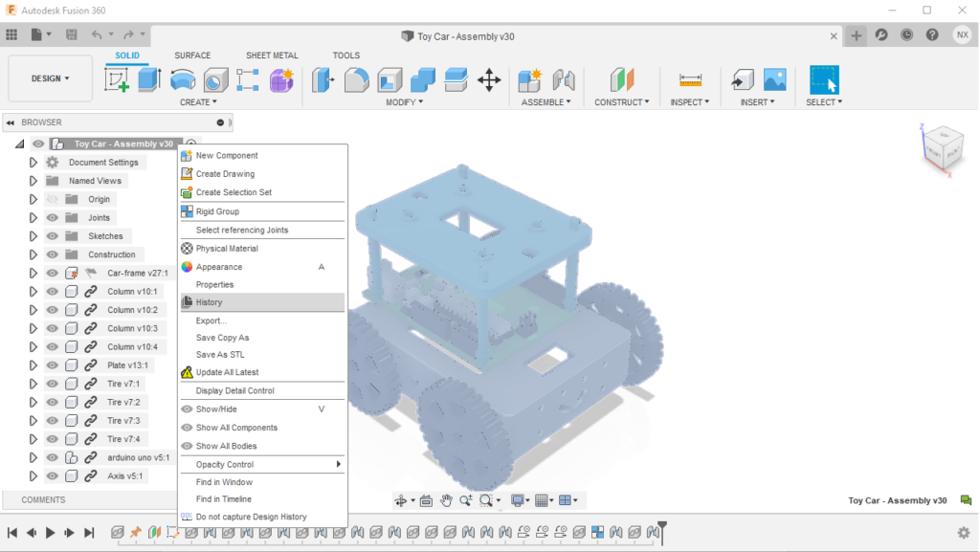Toggle visibility of Car-frame v27:1
980x552 pixels.
(x=52, y=272)
